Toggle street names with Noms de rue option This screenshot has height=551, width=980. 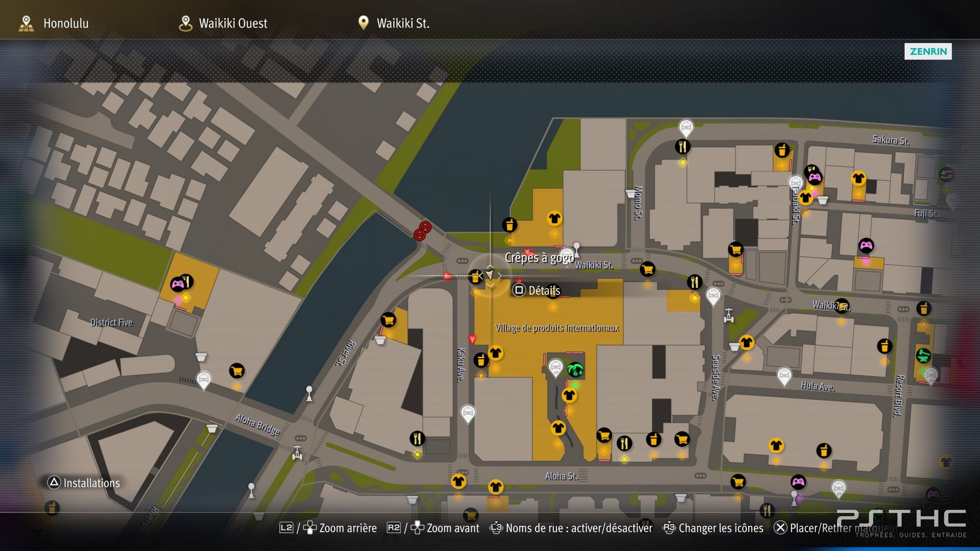[x=571, y=528]
